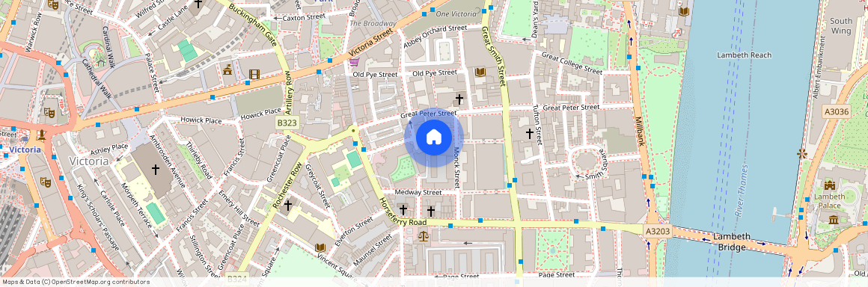The image size is (868, 287).
Task: Click the courthouse scales icon
Action: (424, 236)
